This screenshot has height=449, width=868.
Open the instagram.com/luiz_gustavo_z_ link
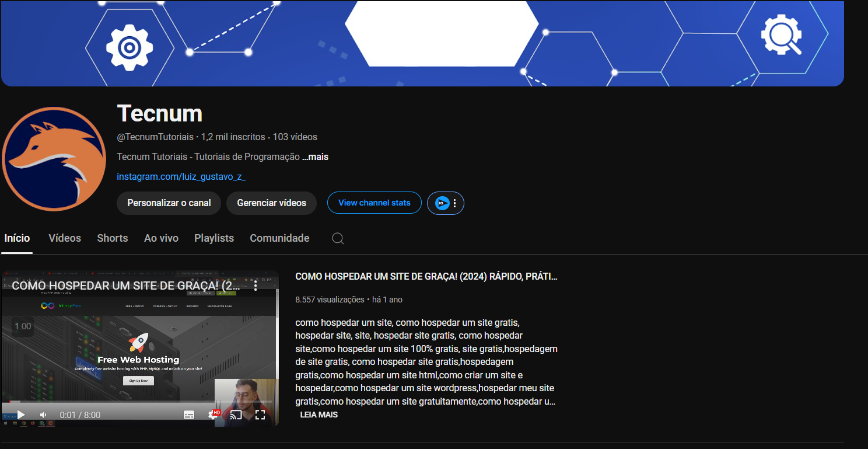pyautogui.click(x=181, y=176)
